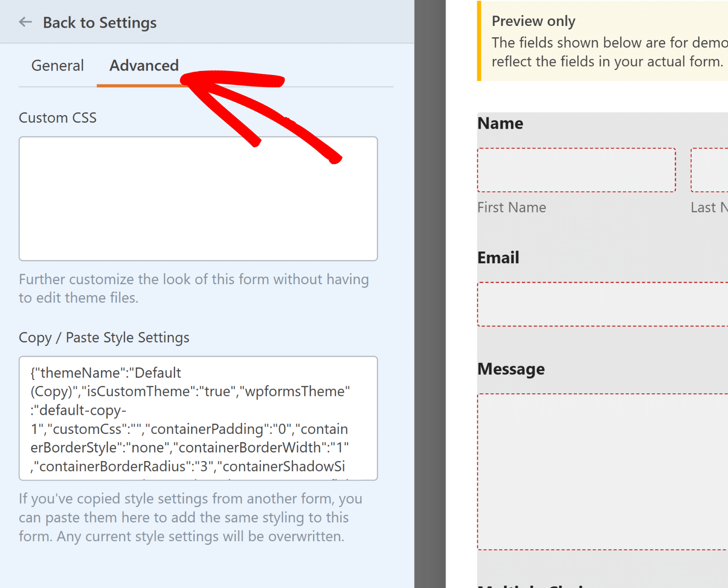Image resolution: width=728 pixels, height=588 pixels.
Task: Click the Email section heading
Action: tap(498, 257)
